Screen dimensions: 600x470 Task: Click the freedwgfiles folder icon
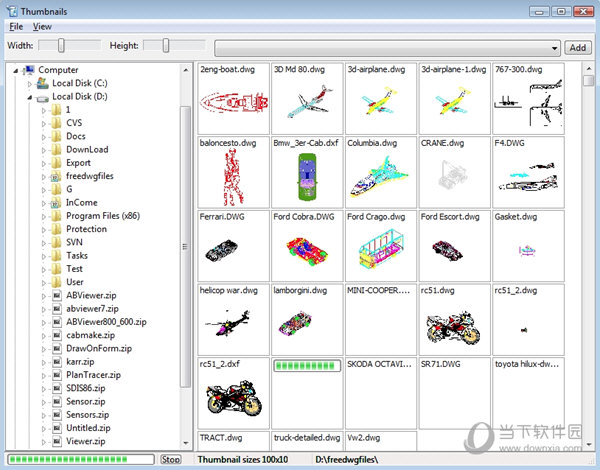[56, 176]
